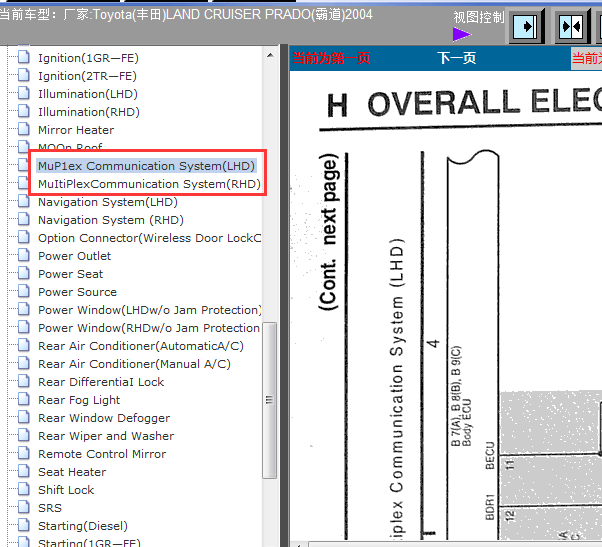Viewport: 602px width, 547px height.
Task: Click the document icon beside Rear Fog Light
Action: pos(24,400)
